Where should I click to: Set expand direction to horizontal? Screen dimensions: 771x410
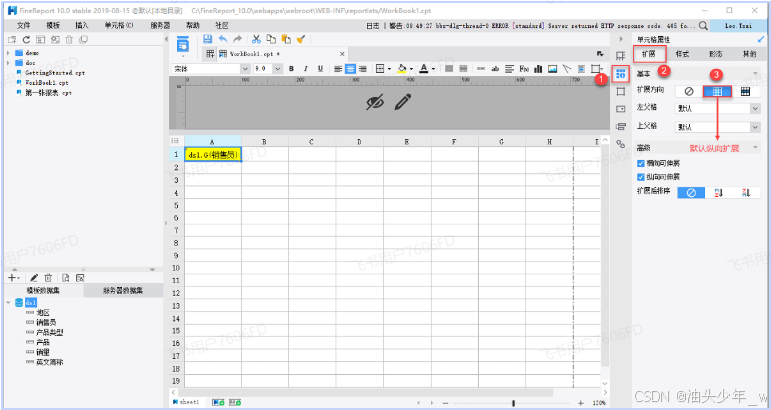745,91
